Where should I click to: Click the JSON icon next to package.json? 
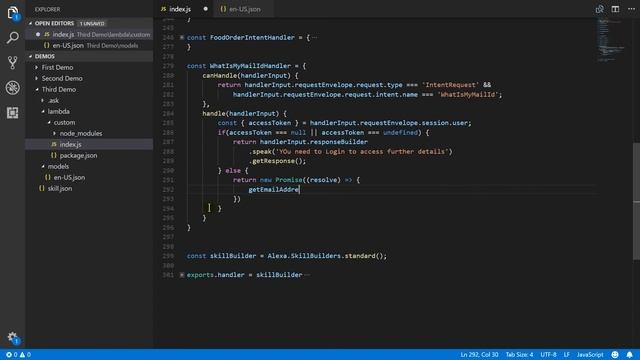pos(54,155)
